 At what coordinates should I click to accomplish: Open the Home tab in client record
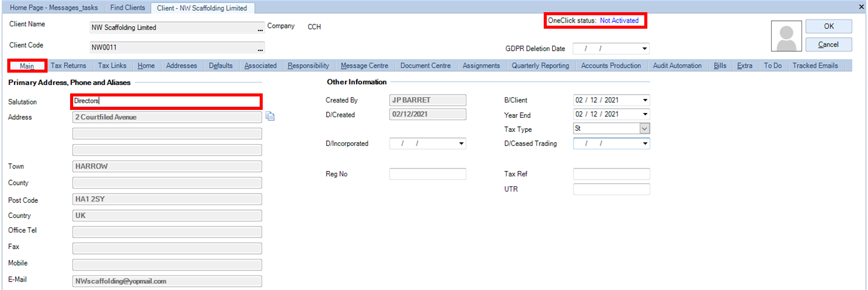pos(146,65)
